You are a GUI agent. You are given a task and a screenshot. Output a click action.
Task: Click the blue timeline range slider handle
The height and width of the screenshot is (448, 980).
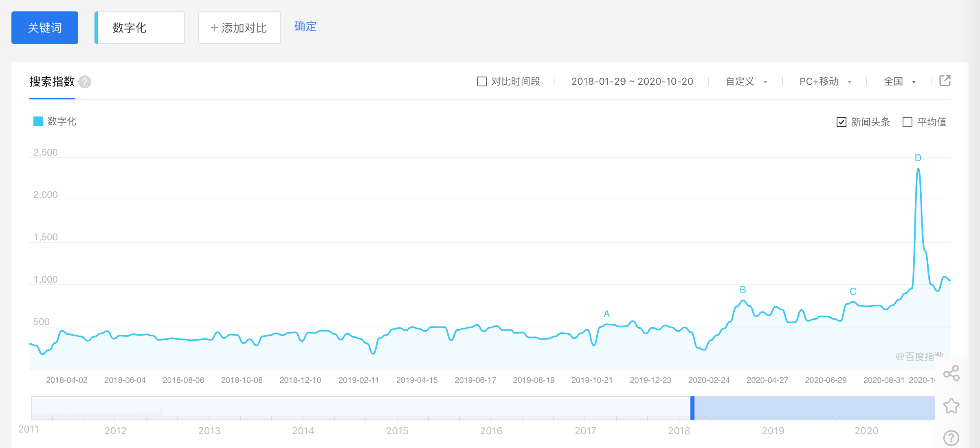pyautogui.click(x=692, y=408)
